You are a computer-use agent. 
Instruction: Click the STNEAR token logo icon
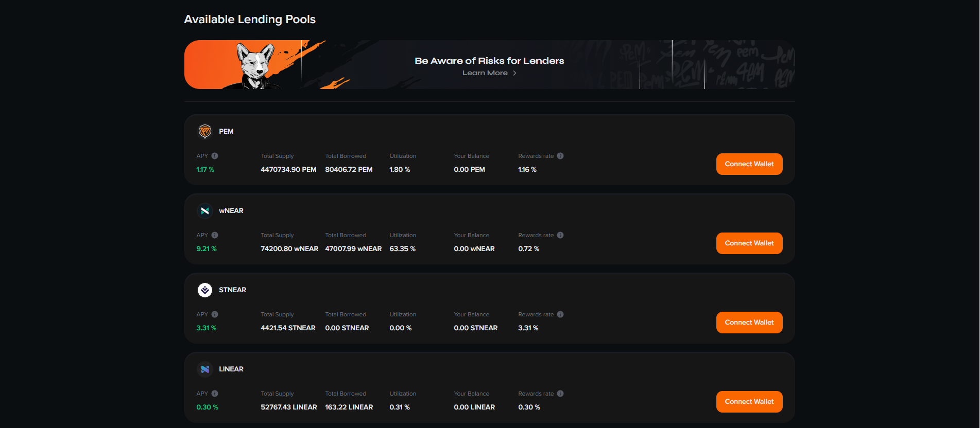(205, 290)
